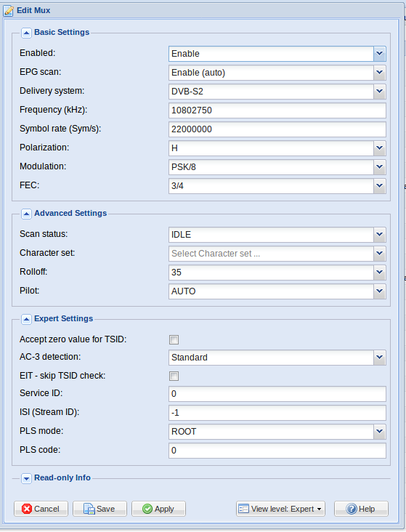This screenshot has width=406, height=532.
Task: Collapse the Advanced Settings section arrow
Action: click(26, 214)
